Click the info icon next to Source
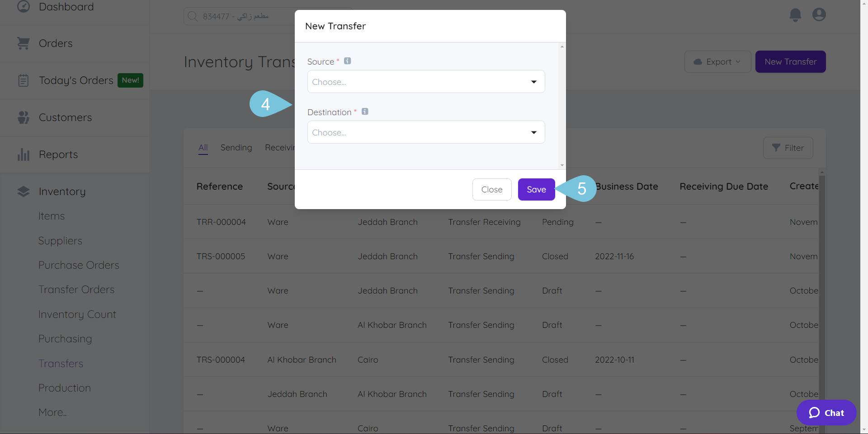Screen dimensions: 868x434 point(348,61)
